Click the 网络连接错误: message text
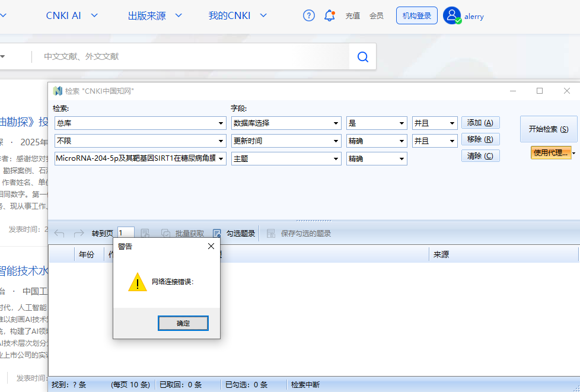This screenshot has height=392, width=580. point(173,282)
